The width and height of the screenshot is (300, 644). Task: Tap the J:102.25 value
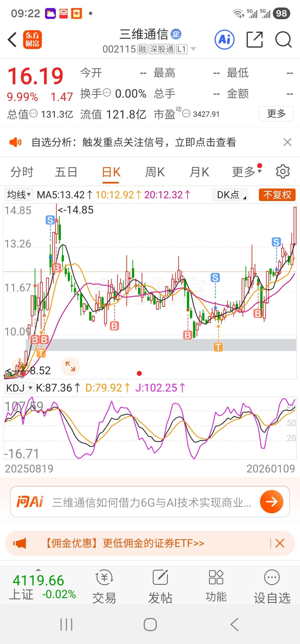pos(160,388)
